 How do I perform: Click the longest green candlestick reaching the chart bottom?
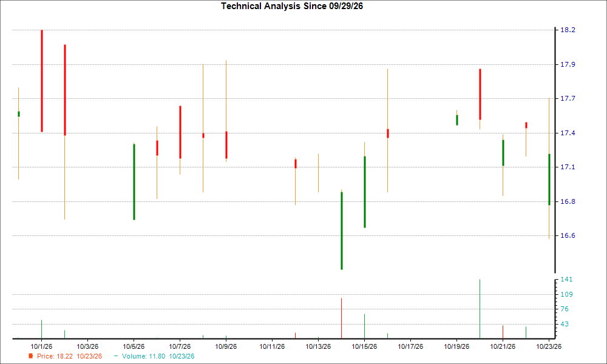click(341, 231)
